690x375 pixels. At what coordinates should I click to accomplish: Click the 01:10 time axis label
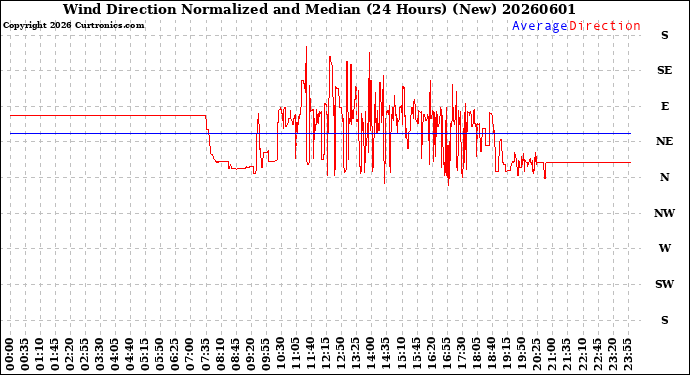pyautogui.click(x=40, y=355)
